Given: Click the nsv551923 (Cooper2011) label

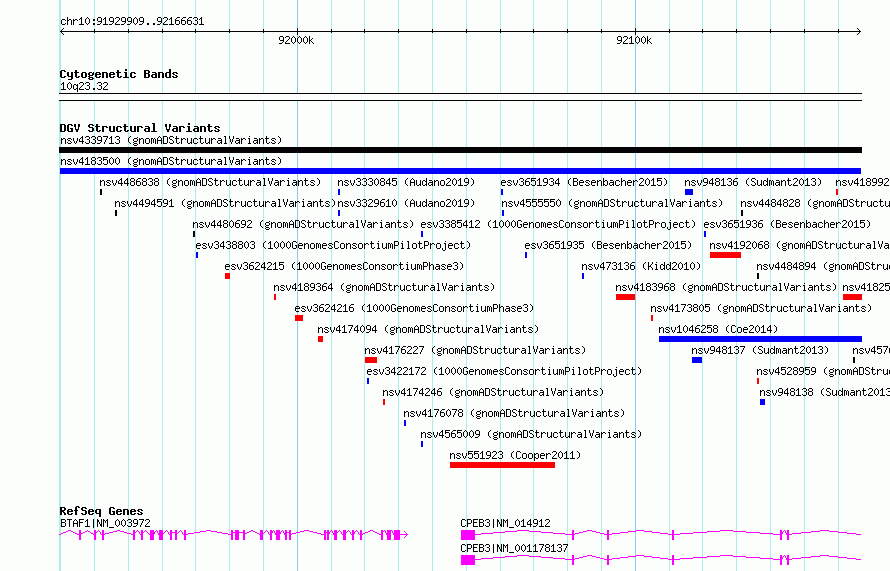Looking at the screenshot, I should pos(515,455).
